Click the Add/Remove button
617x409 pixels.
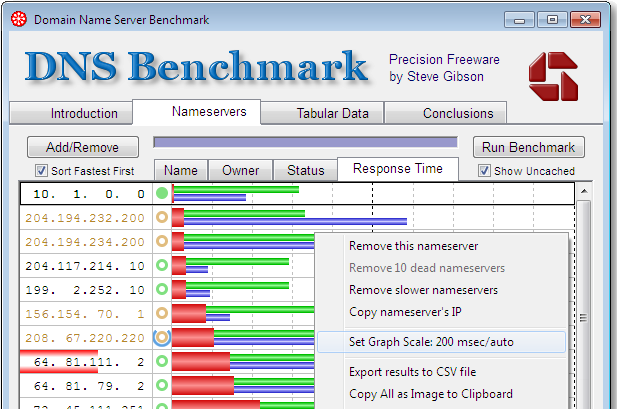click(x=82, y=147)
